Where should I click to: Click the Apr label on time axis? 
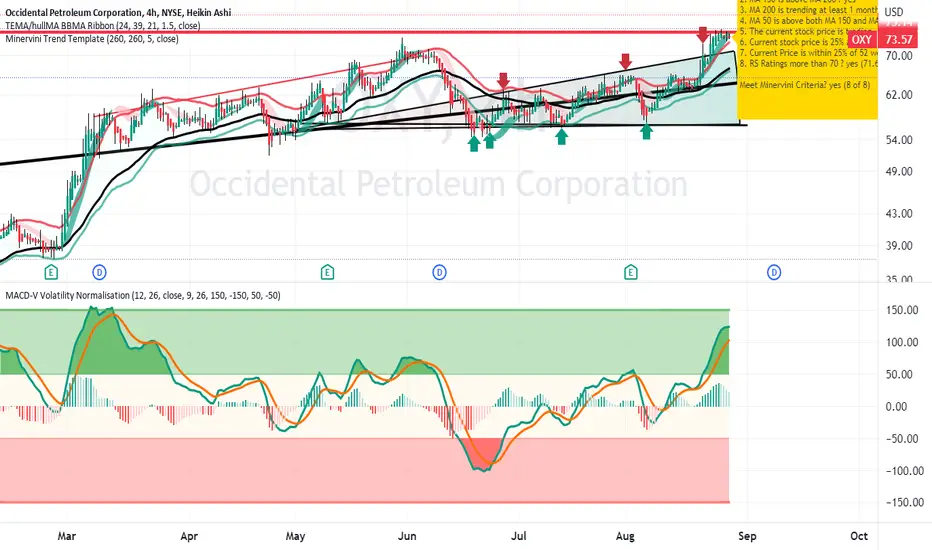tap(189, 536)
